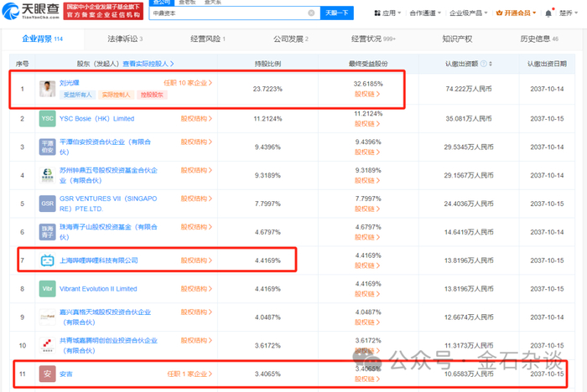Viewport: 587px width, 392px height.
Task: Open 上海哔哩哔哩科技有限公司 link
Action: [x=98, y=260]
